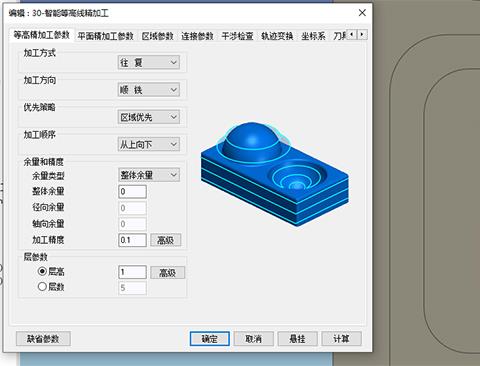
Task: Click the 缺省参数 button
Action: 43,339
